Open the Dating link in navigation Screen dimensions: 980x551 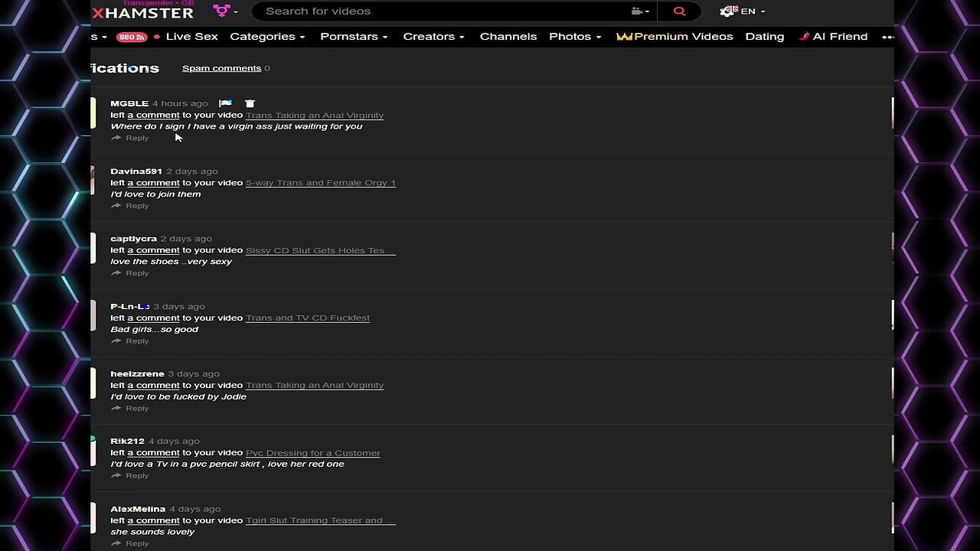764,37
